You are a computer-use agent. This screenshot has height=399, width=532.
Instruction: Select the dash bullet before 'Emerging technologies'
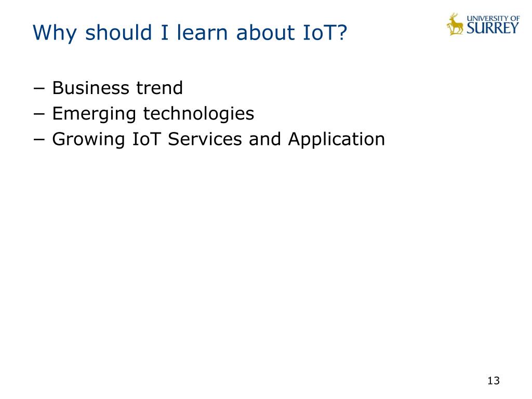point(39,114)
